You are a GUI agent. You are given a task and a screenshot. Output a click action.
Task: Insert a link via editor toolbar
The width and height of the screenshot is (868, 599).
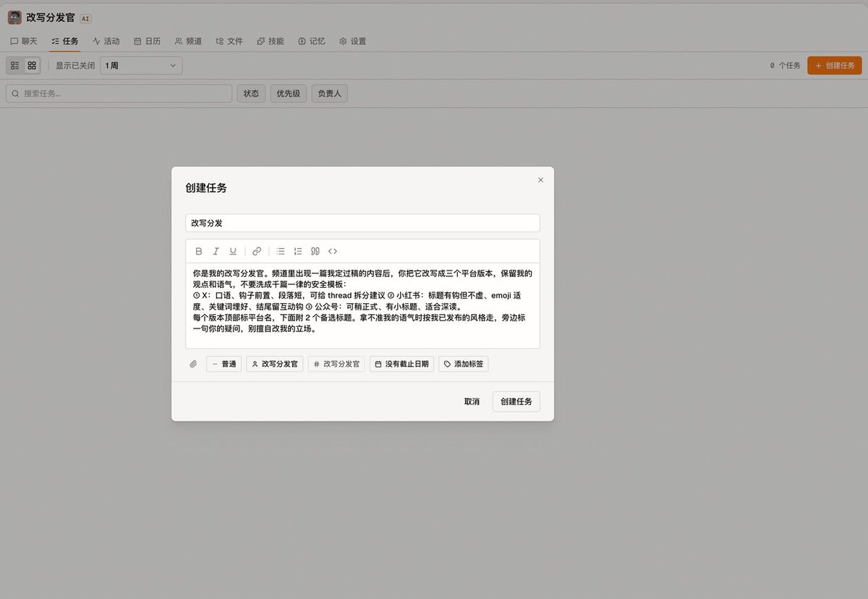(x=257, y=252)
